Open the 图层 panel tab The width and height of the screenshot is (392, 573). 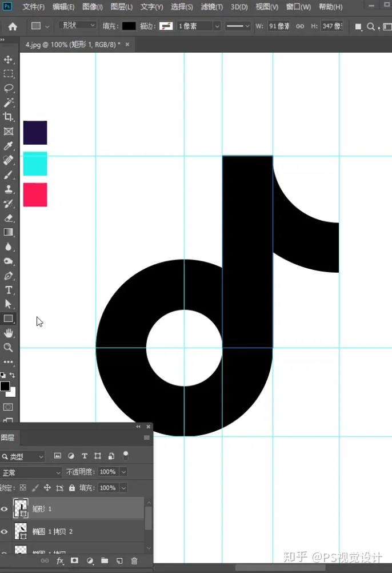pyautogui.click(x=7, y=437)
